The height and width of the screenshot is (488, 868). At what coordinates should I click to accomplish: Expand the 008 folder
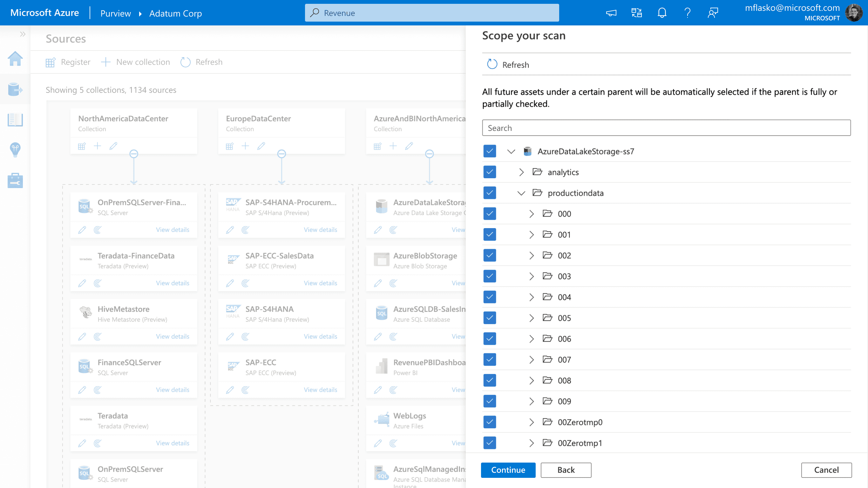pos(532,381)
